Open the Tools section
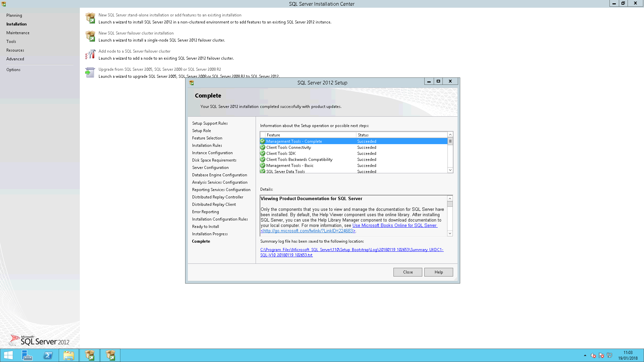 point(11,42)
